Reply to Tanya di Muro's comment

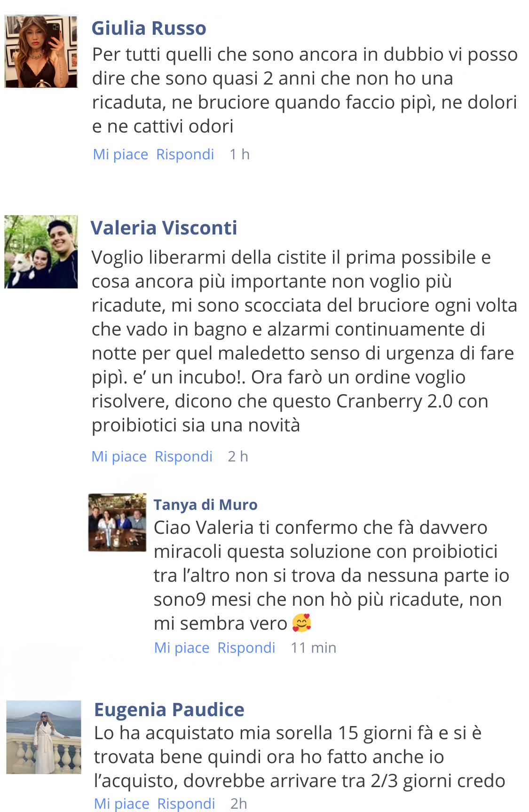coord(246,648)
